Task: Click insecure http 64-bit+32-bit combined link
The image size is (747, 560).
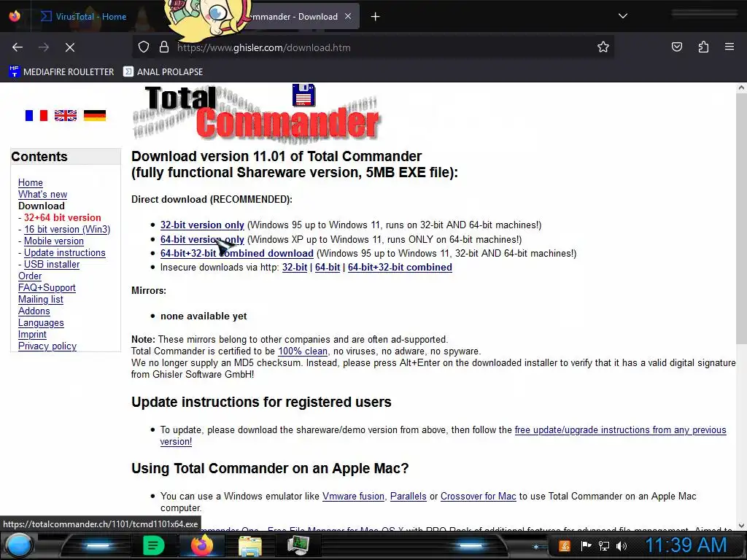Action: (400, 267)
